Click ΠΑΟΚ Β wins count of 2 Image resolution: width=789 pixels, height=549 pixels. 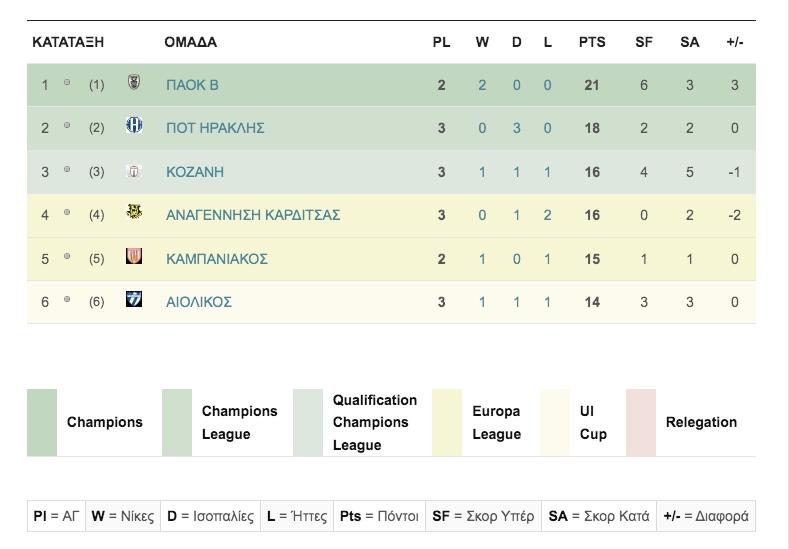coord(482,85)
